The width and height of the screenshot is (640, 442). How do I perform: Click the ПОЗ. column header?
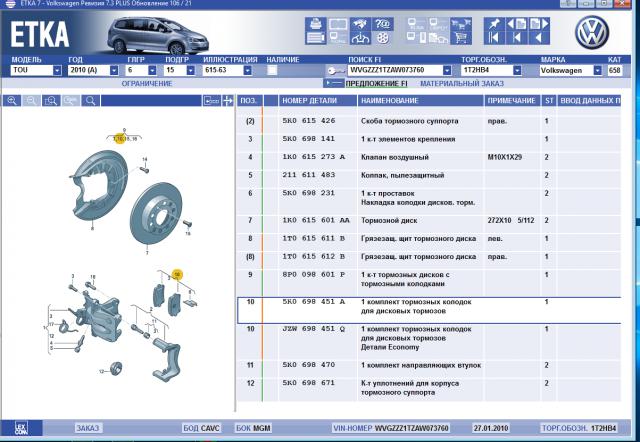pos(250,100)
